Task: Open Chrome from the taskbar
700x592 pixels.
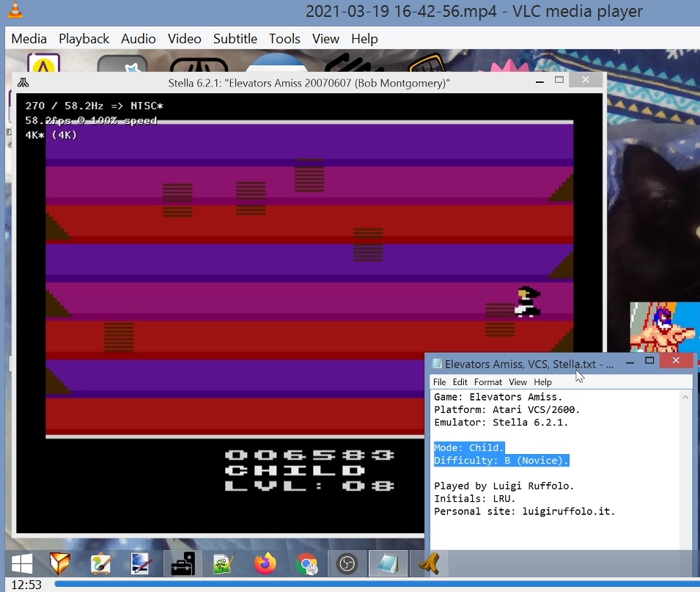Action: [x=306, y=563]
